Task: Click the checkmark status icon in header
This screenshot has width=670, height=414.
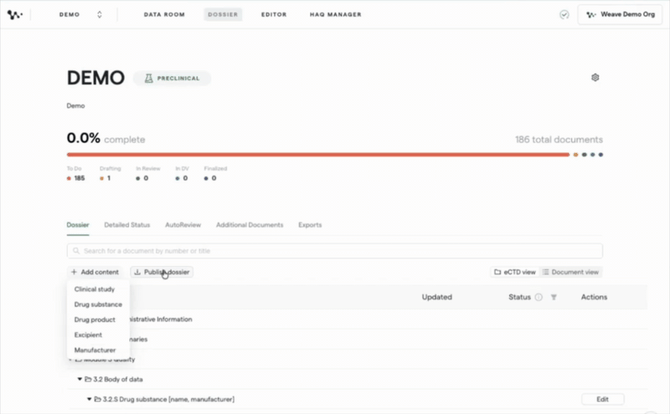Action: (x=564, y=15)
